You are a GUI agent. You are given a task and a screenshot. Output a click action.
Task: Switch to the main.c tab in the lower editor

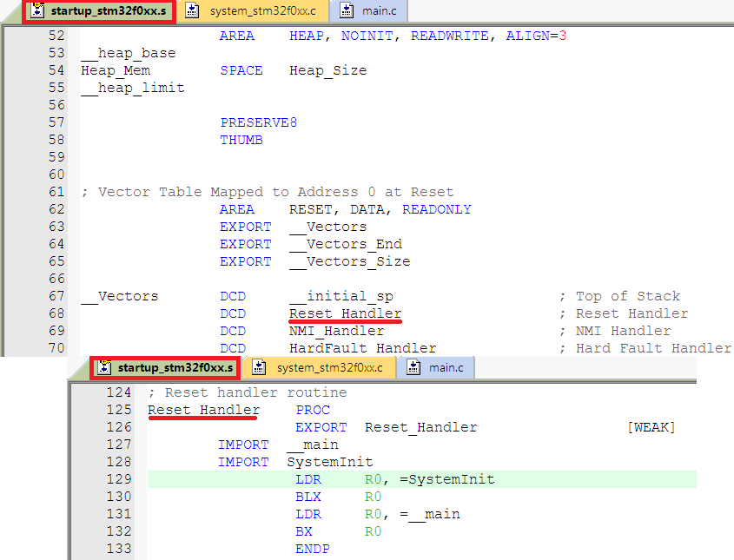click(440, 367)
